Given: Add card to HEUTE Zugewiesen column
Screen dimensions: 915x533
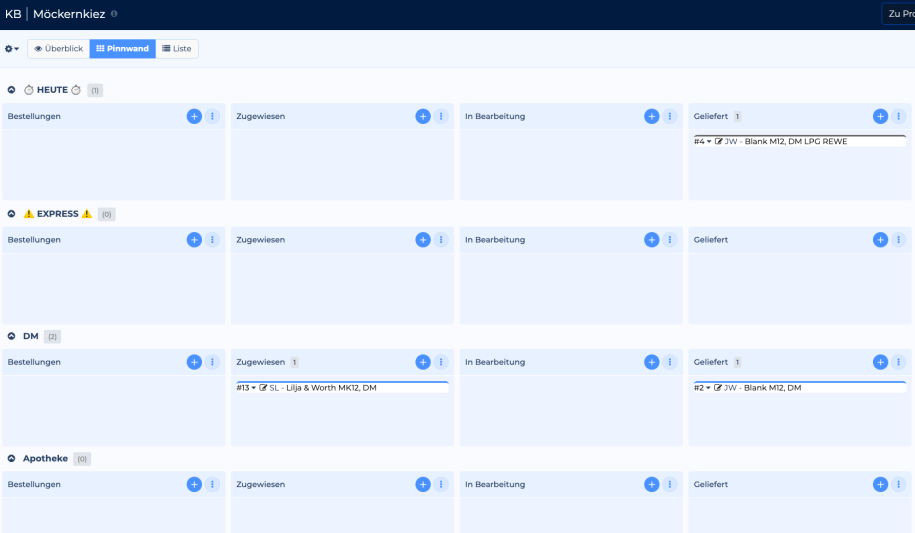Looking at the screenshot, I should coord(423,116).
